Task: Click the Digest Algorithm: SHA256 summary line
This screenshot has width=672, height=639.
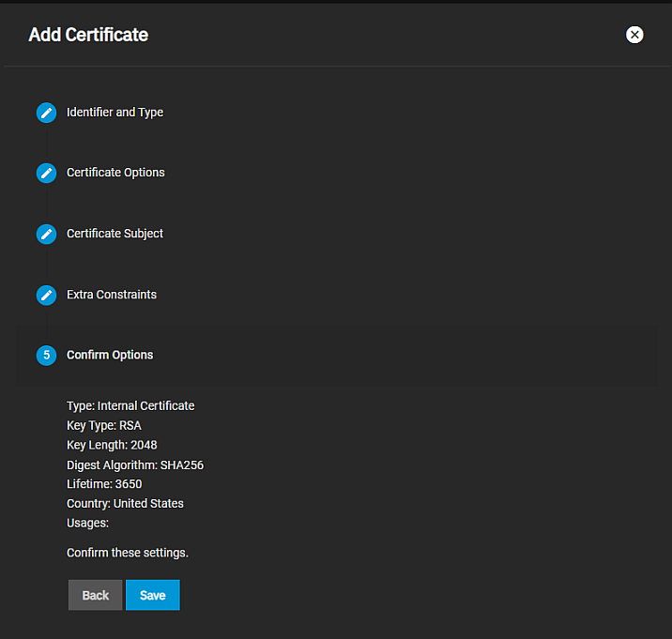Action: pos(135,464)
